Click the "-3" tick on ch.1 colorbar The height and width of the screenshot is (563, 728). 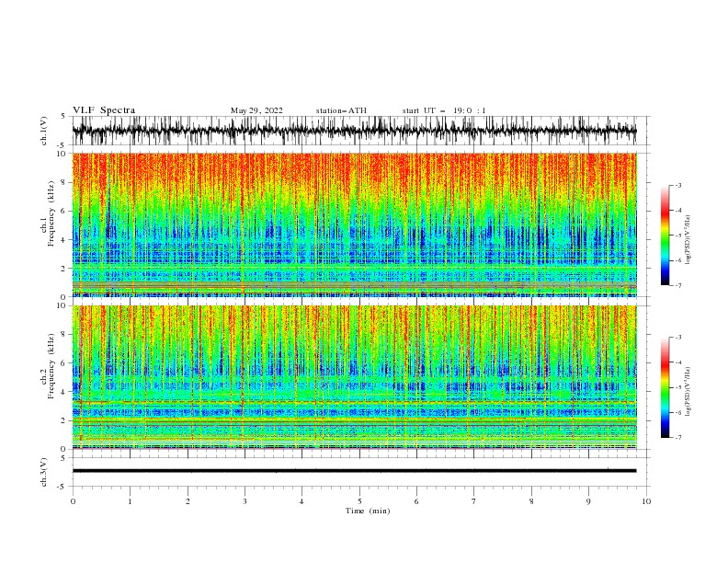tap(678, 185)
